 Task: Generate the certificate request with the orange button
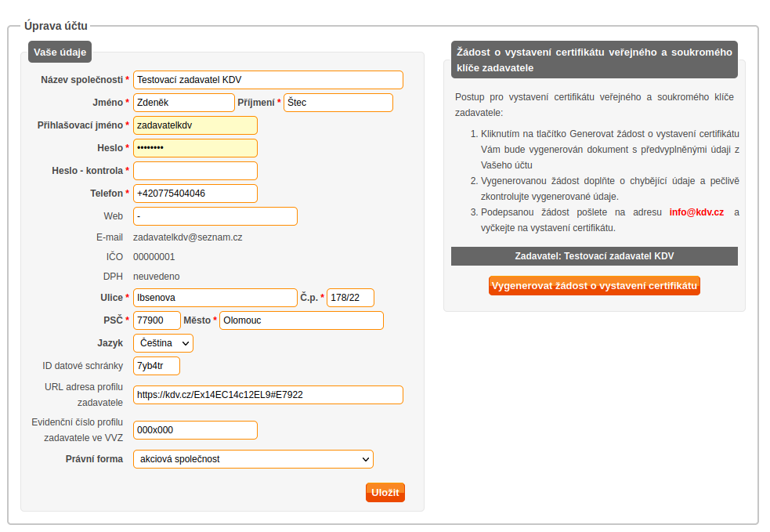pyautogui.click(x=595, y=285)
